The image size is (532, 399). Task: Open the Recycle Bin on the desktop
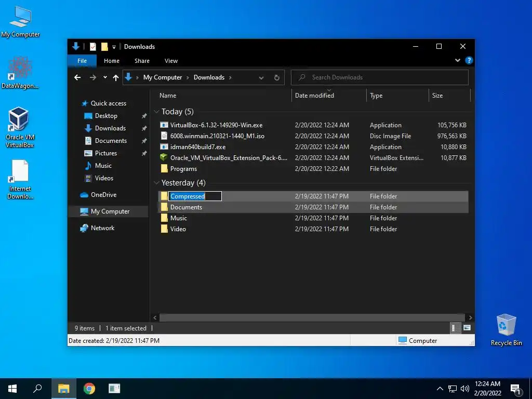click(x=506, y=330)
